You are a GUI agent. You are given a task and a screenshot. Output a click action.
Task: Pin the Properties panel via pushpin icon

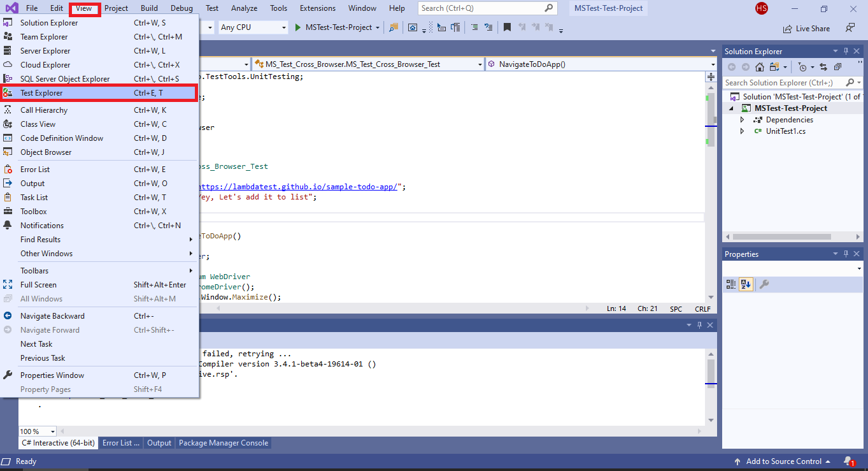click(846, 254)
